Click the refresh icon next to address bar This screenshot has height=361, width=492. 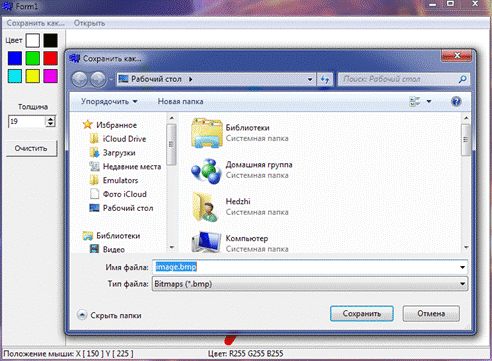click(325, 79)
